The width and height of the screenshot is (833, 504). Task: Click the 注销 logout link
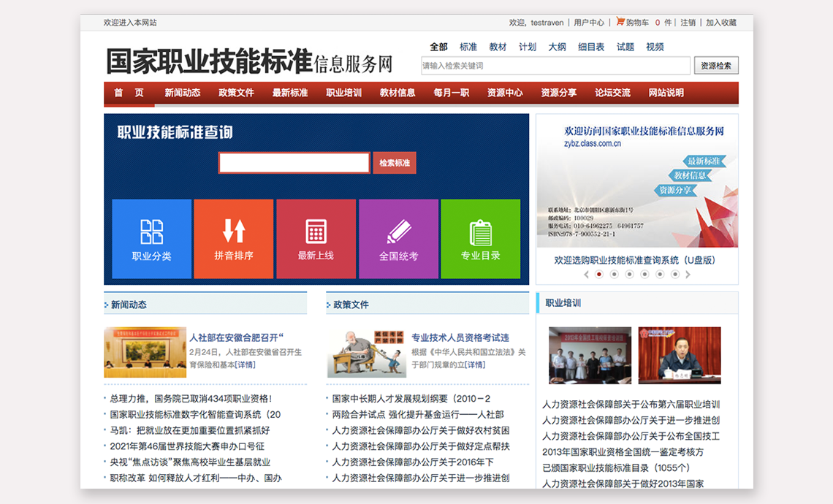pyautogui.click(x=688, y=23)
